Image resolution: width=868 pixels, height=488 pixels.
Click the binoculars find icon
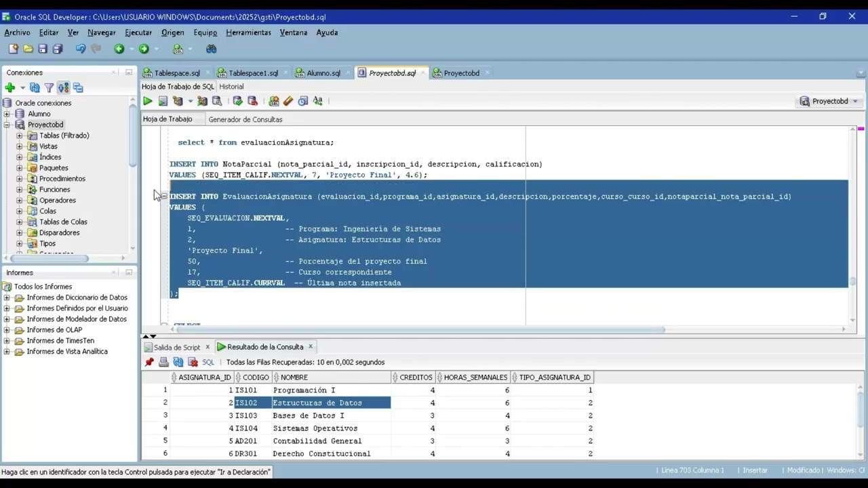coord(212,49)
